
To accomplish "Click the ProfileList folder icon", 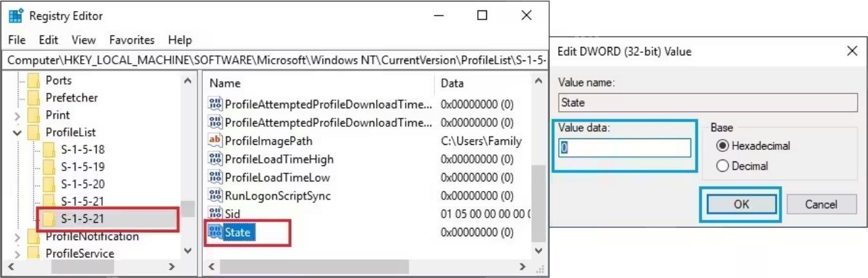I will tap(33, 133).
